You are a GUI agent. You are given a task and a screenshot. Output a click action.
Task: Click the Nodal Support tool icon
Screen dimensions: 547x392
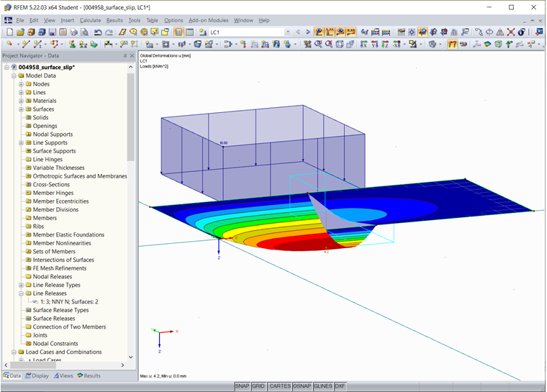coord(72,44)
